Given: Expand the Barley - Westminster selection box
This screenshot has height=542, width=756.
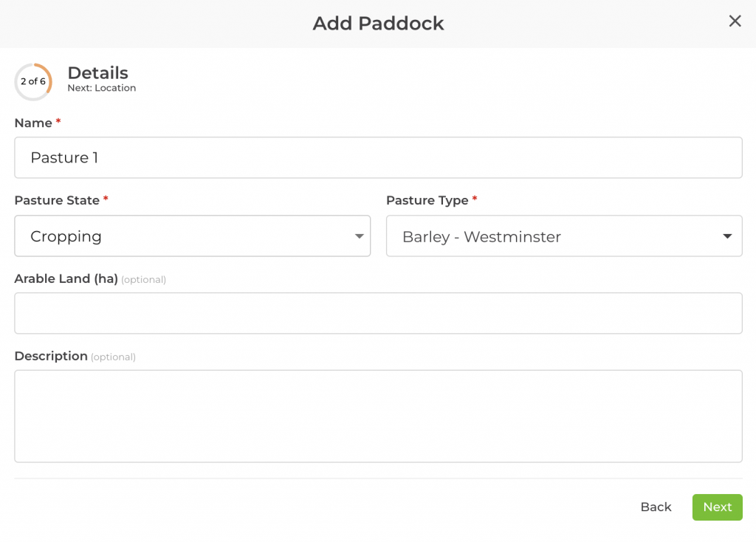Looking at the screenshot, I should (564, 236).
